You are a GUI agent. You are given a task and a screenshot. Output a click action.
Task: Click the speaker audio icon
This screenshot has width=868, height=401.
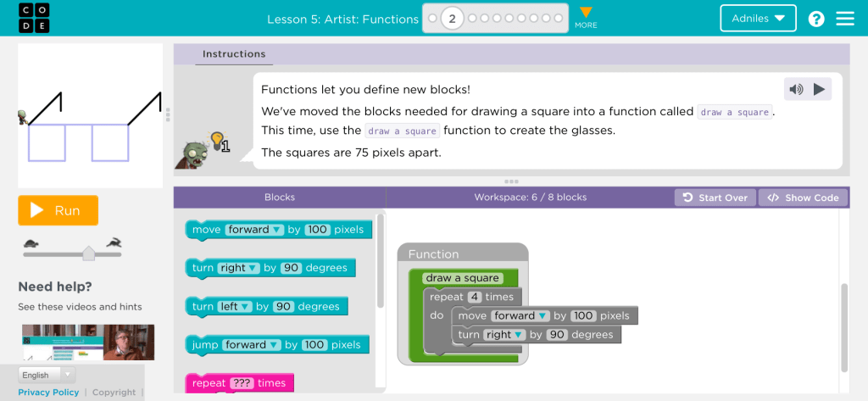tap(796, 89)
